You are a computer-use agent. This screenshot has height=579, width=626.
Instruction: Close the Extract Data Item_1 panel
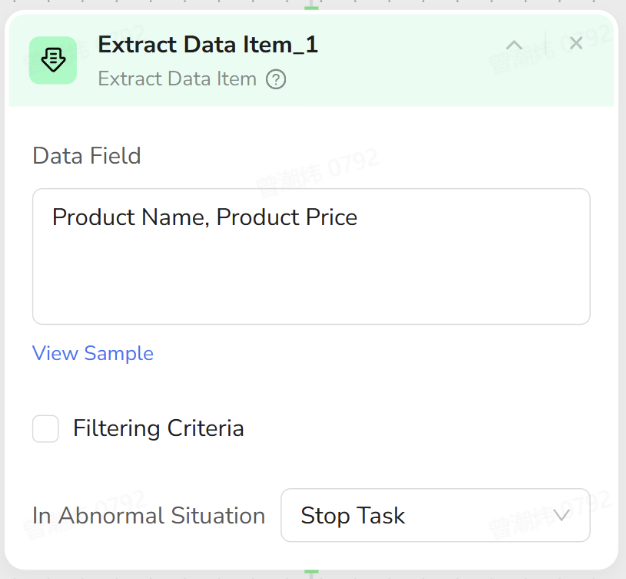point(576,43)
